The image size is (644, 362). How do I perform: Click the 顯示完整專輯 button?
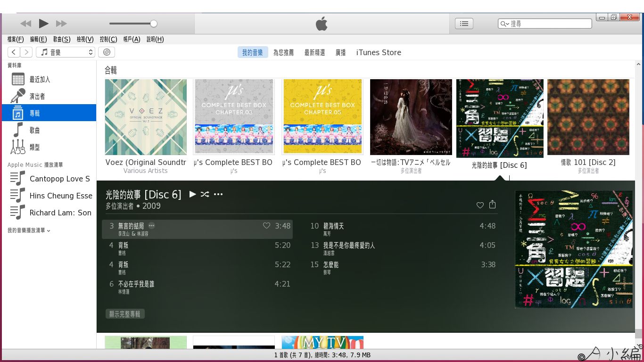coord(125,314)
